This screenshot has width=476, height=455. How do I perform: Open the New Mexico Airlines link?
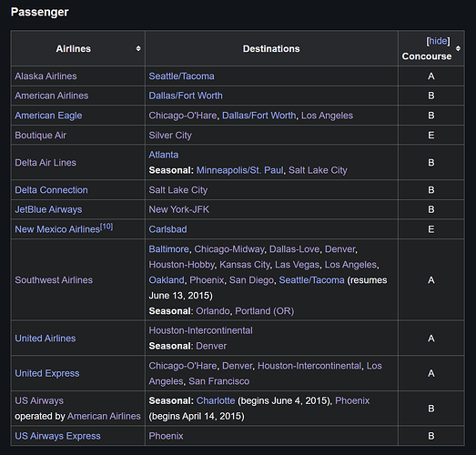pyautogui.click(x=57, y=229)
